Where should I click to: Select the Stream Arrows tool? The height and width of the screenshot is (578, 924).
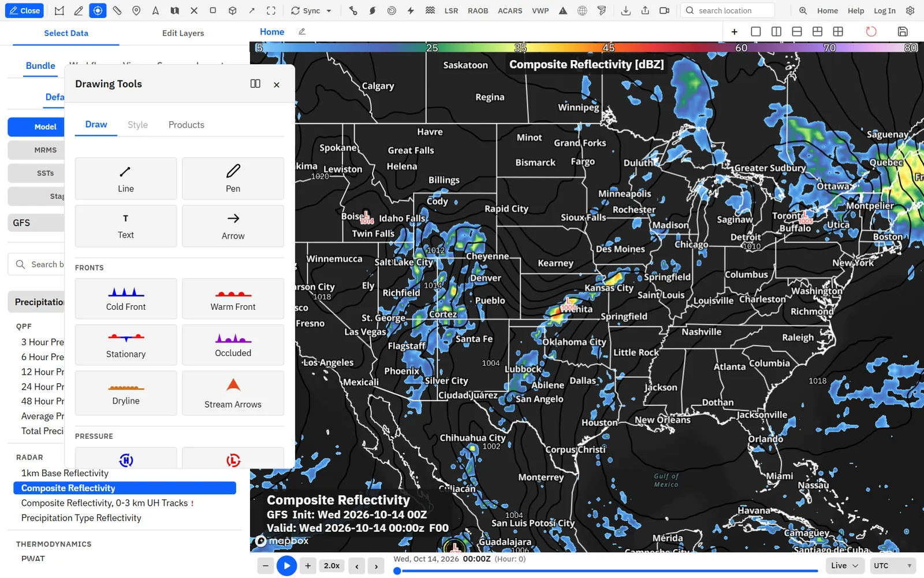click(233, 393)
